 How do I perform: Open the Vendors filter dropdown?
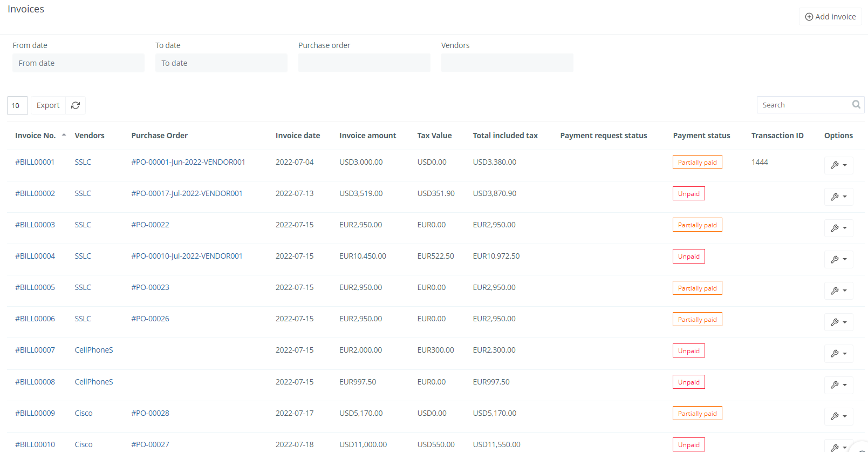tap(507, 63)
